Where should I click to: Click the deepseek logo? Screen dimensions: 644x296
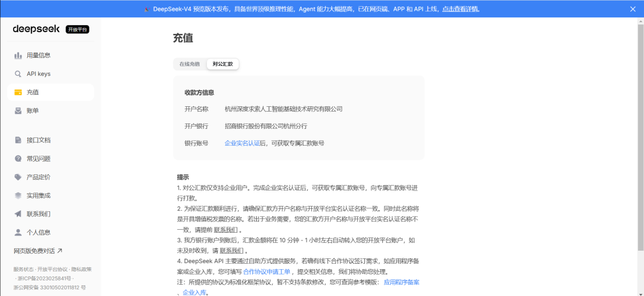pyautogui.click(x=36, y=29)
